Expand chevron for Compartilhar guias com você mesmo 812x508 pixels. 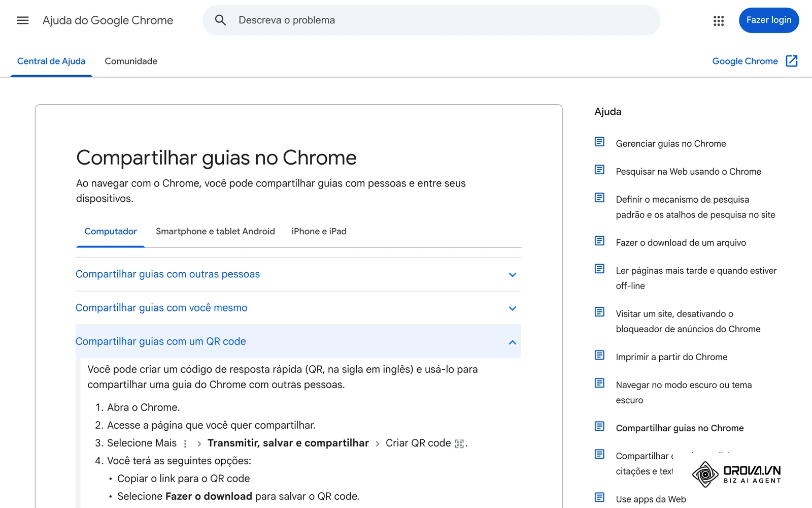pos(513,308)
